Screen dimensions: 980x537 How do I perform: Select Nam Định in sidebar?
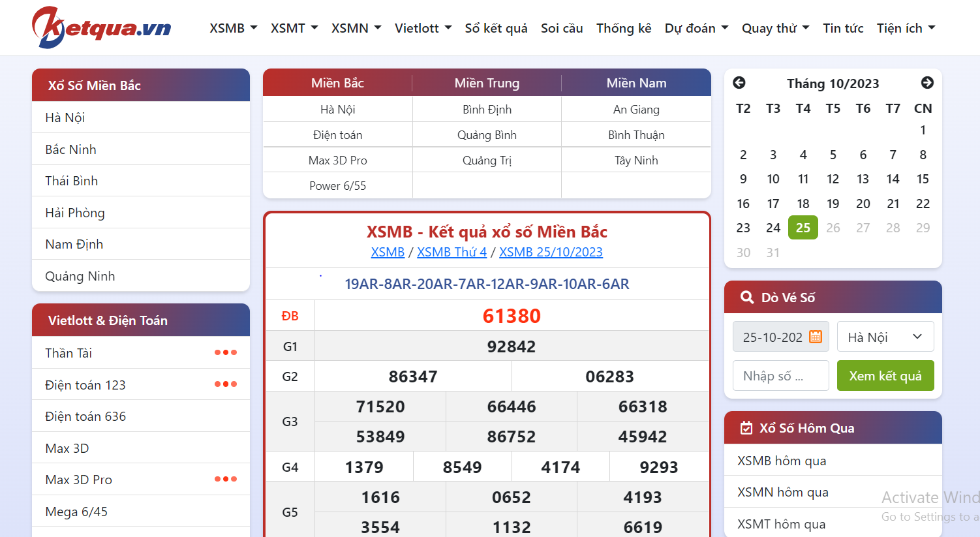[141, 244]
